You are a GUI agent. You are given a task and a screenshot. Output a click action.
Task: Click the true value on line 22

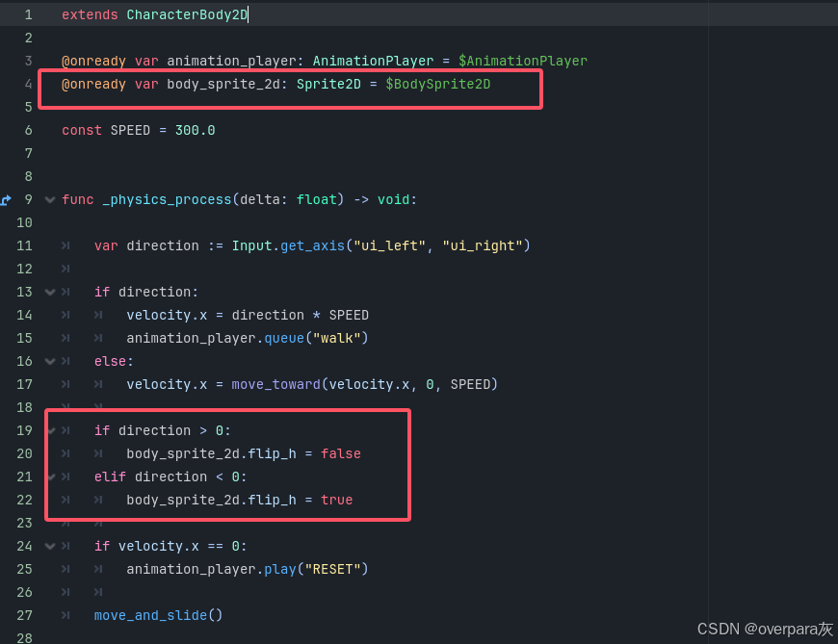[337, 500]
